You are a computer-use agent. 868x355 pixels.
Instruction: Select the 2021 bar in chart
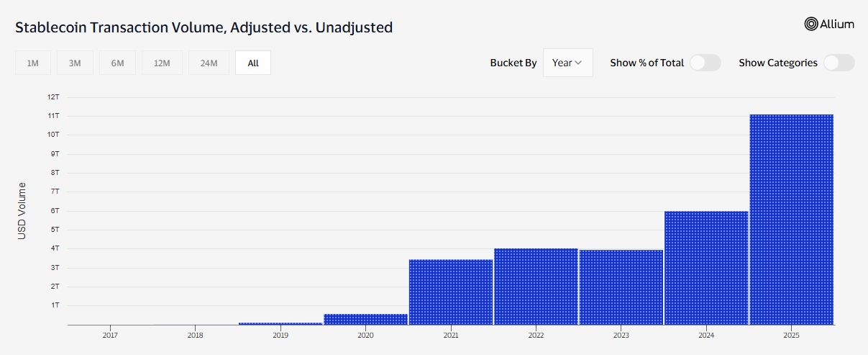(x=451, y=292)
